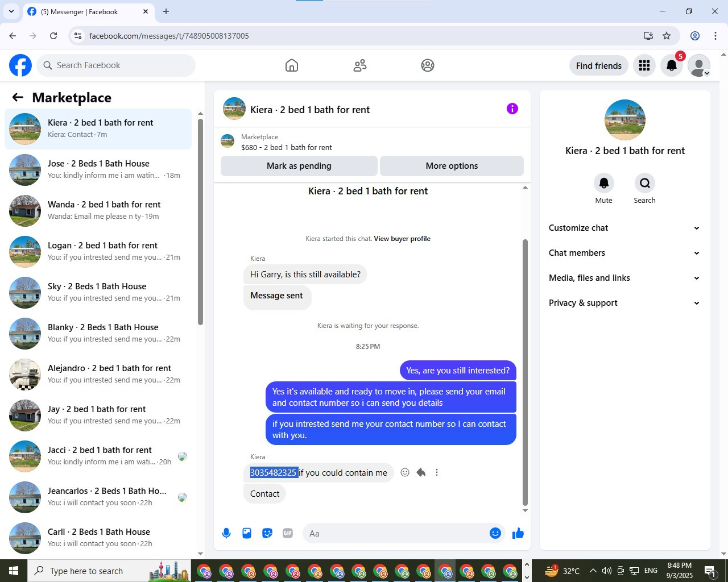Reply to Kiera's phone number message

(x=421, y=472)
